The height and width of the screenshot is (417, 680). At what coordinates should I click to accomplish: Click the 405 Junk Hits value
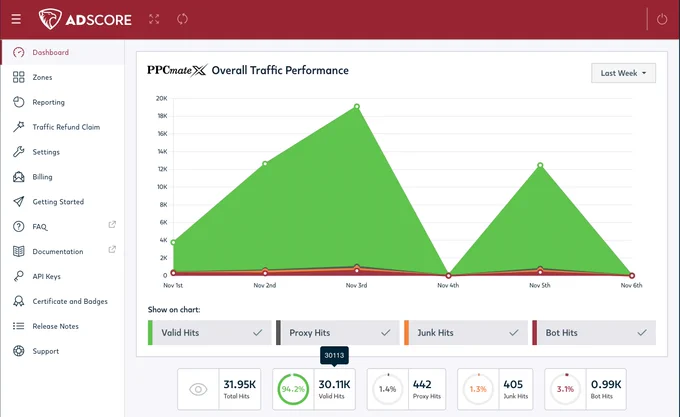point(513,384)
